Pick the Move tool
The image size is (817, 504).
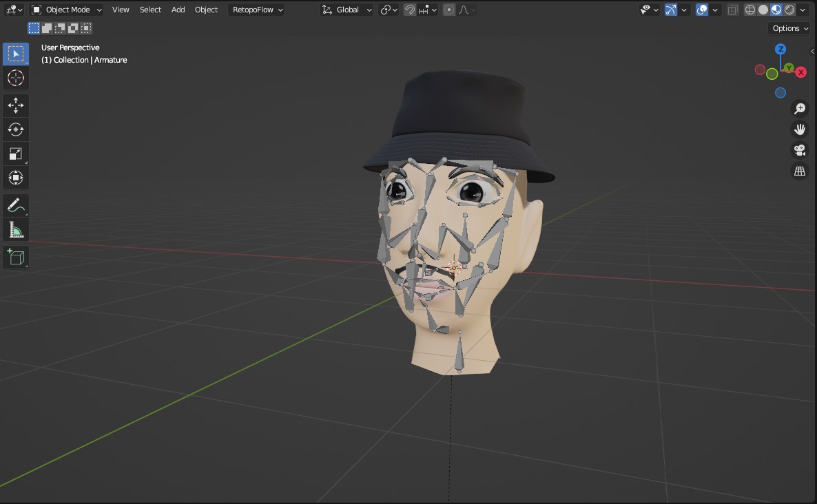pos(16,105)
